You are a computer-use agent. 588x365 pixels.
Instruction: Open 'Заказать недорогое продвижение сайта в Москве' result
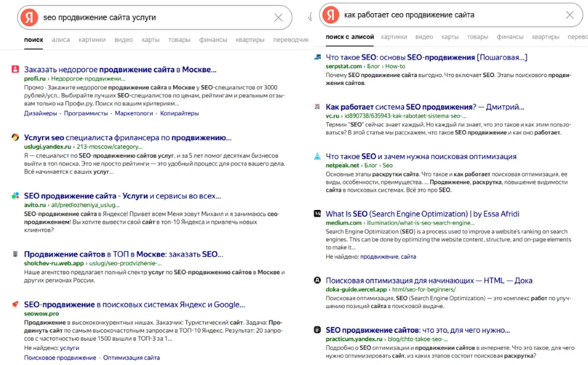[120, 69]
